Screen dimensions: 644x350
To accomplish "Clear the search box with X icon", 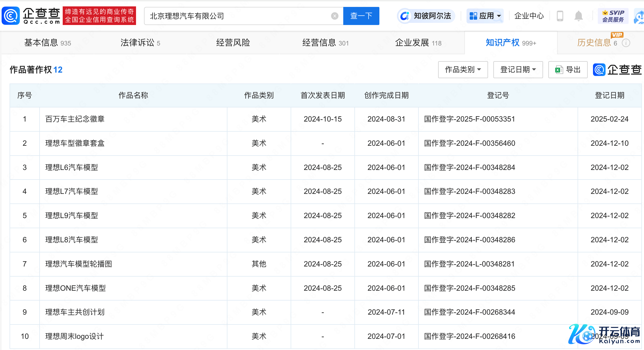I will tap(334, 16).
